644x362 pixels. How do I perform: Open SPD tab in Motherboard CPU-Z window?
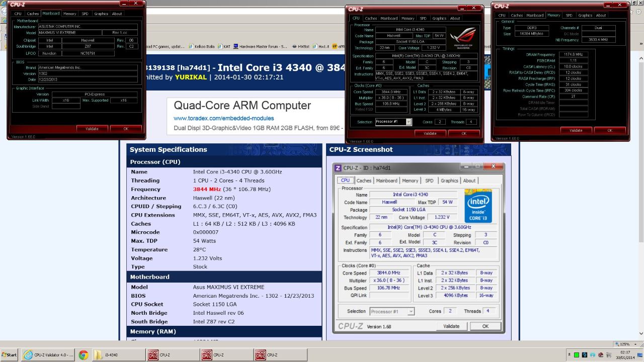click(85, 14)
